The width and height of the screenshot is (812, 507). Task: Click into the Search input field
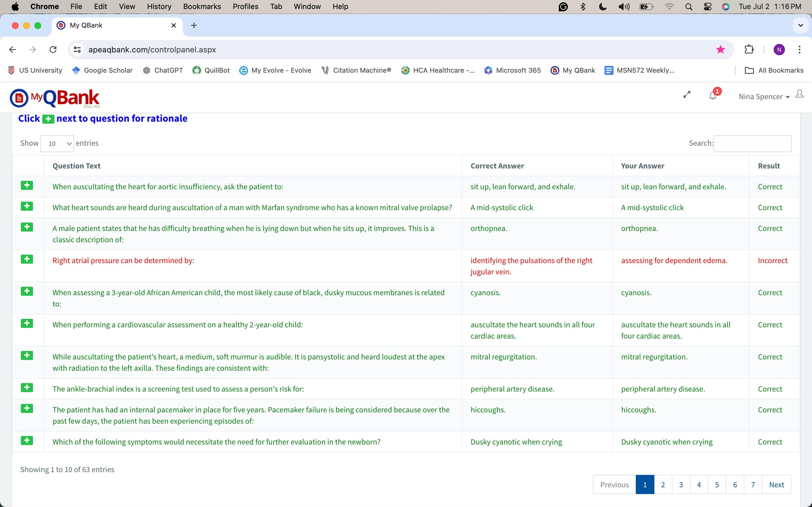(x=752, y=144)
